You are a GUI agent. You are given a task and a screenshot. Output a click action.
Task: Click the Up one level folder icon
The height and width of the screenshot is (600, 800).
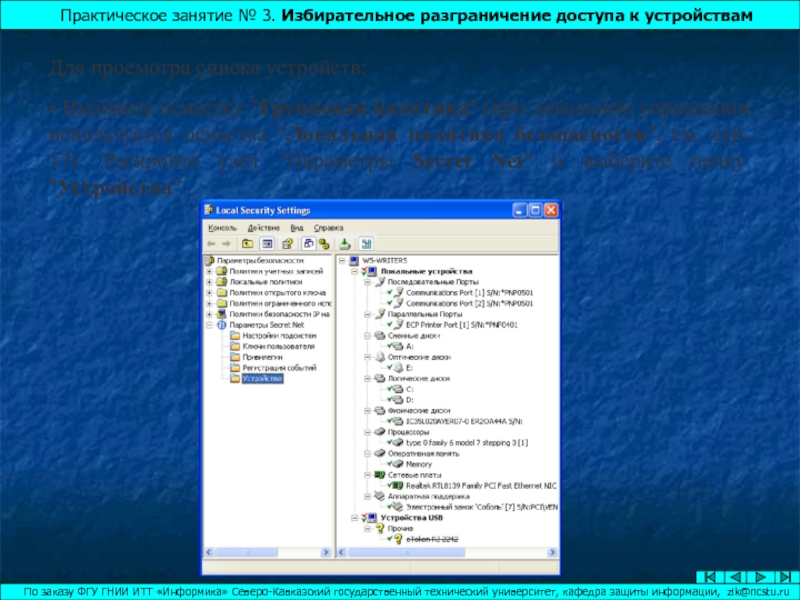[x=247, y=243]
